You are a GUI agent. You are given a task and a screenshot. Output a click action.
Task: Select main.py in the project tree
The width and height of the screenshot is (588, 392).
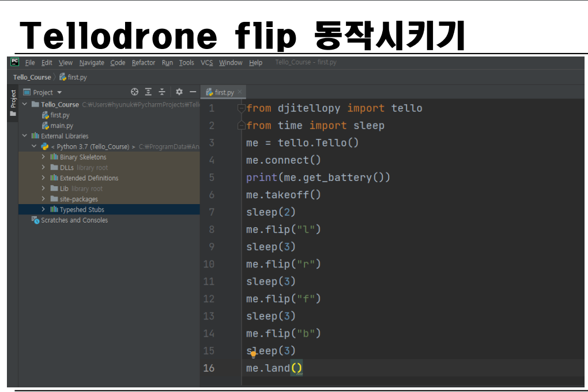click(62, 126)
